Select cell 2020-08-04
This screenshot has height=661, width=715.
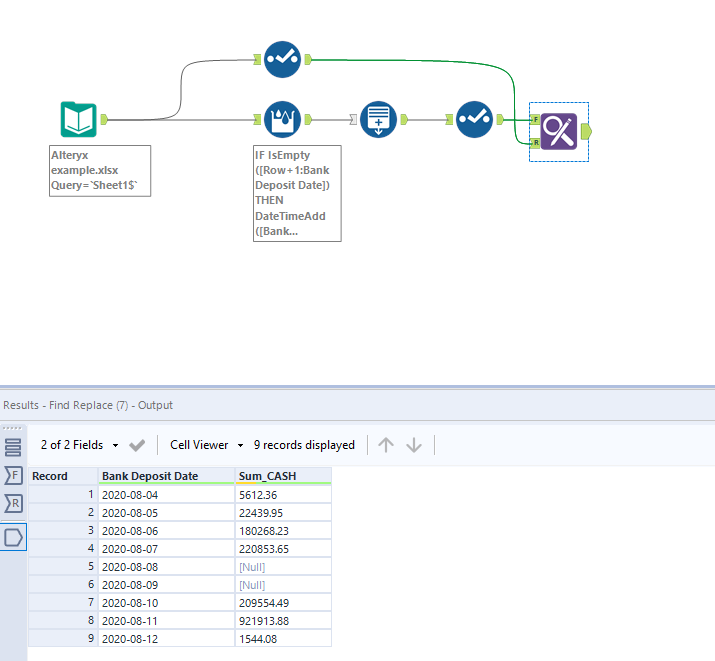click(166, 495)
